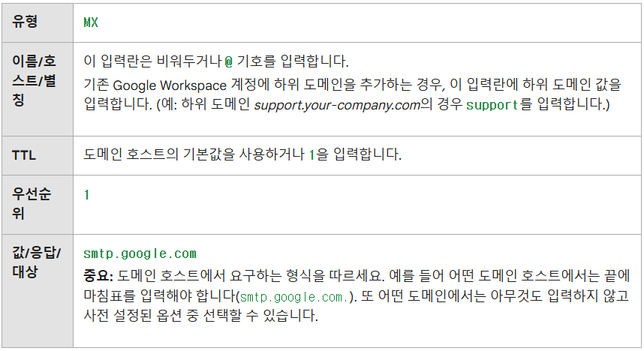
Task: Click the "값/응답/대상" row header cell
Action: [37, 261]
